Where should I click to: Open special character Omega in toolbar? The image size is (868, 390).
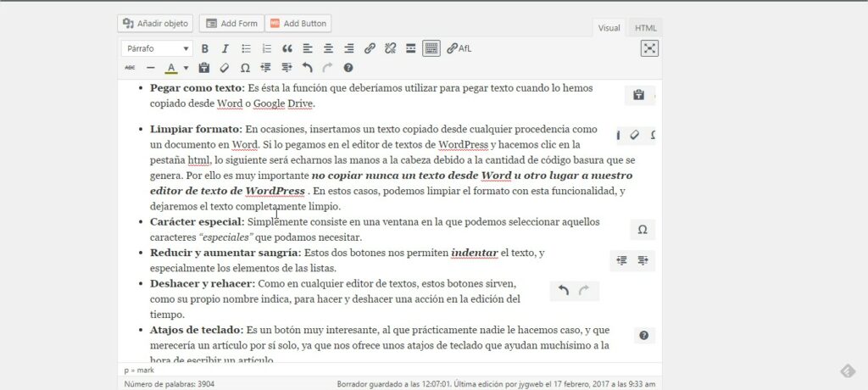click(x=245, y=68)
